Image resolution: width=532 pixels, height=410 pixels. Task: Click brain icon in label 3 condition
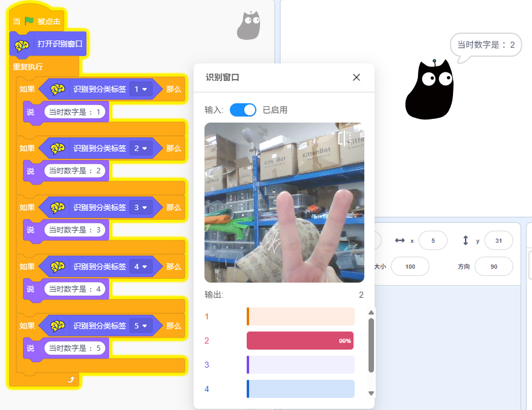[x=58, y=208]
